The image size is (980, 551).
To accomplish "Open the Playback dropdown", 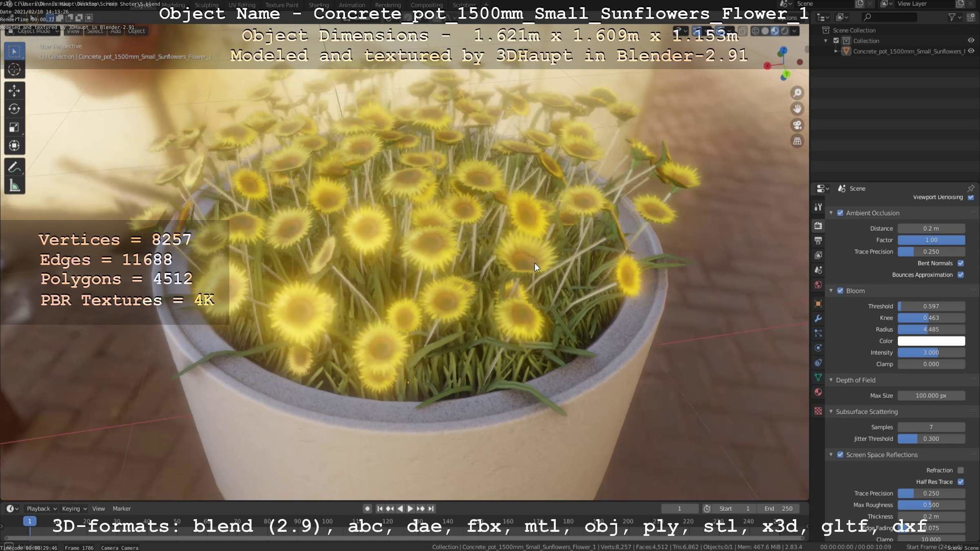I will tap(41, 509).
